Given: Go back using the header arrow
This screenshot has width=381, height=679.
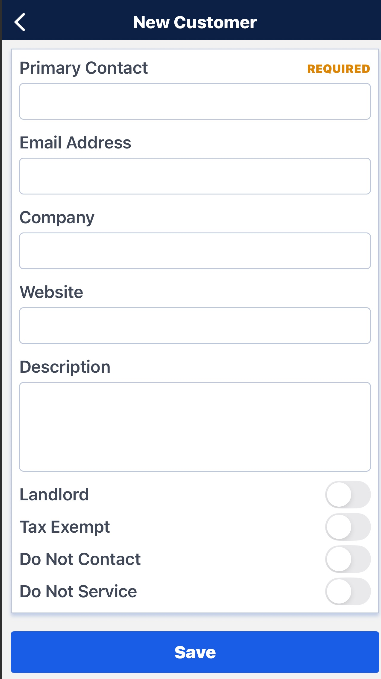Looking at the screenshot, I should click(20, 22).
